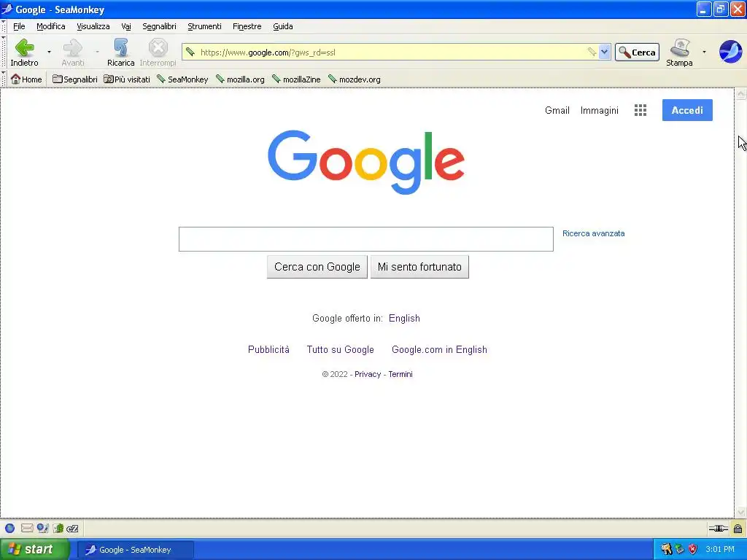Focus the Google search text box
This screenshot has height=560, width=747.
point(366,239)
